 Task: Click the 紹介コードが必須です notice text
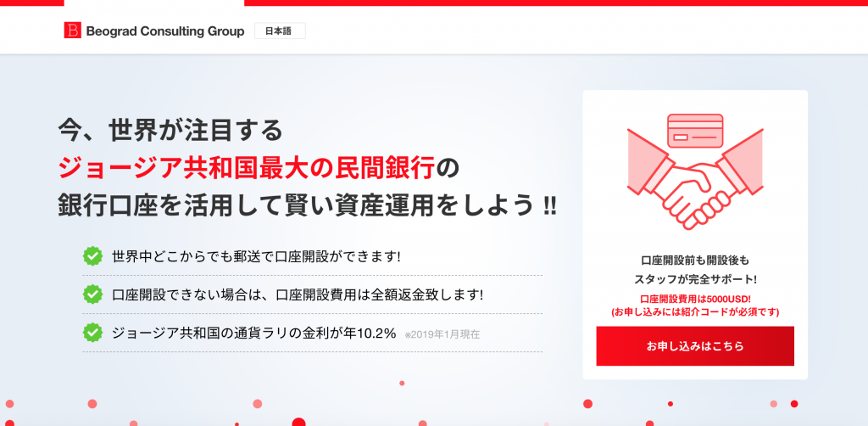(x=695, y=312)
